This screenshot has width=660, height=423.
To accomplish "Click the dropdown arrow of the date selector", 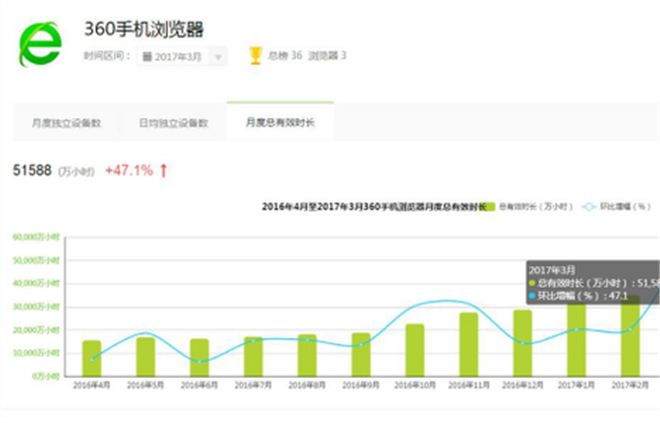I will 218,57.
